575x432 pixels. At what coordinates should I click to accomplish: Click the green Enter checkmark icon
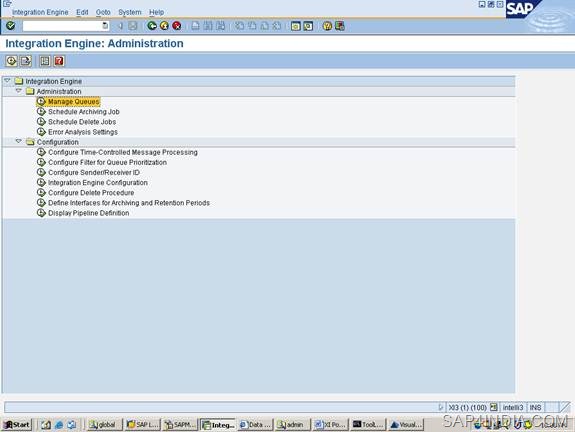11,26
